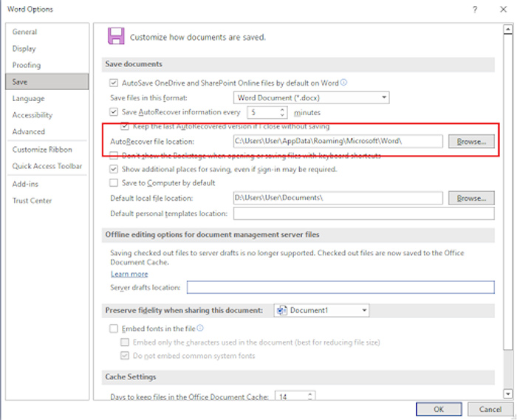Follow the Learn more link
The width and height of the screenshot is (517, 420).
click(129, 274)
